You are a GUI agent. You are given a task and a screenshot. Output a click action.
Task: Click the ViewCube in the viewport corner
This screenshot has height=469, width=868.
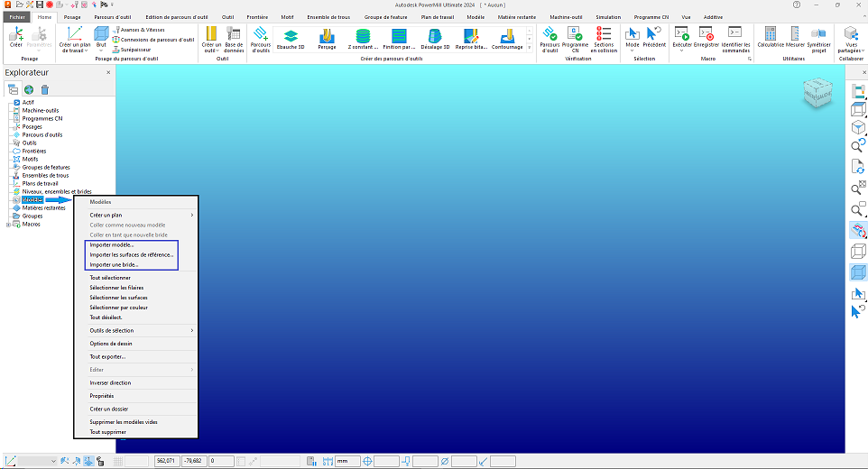click(820, 91)
